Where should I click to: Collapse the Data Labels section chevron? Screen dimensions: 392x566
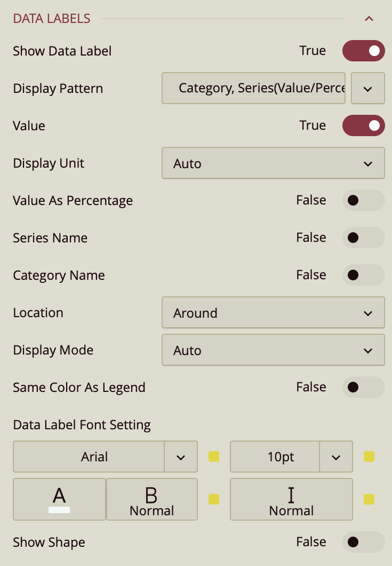click(x=369, y=19)
